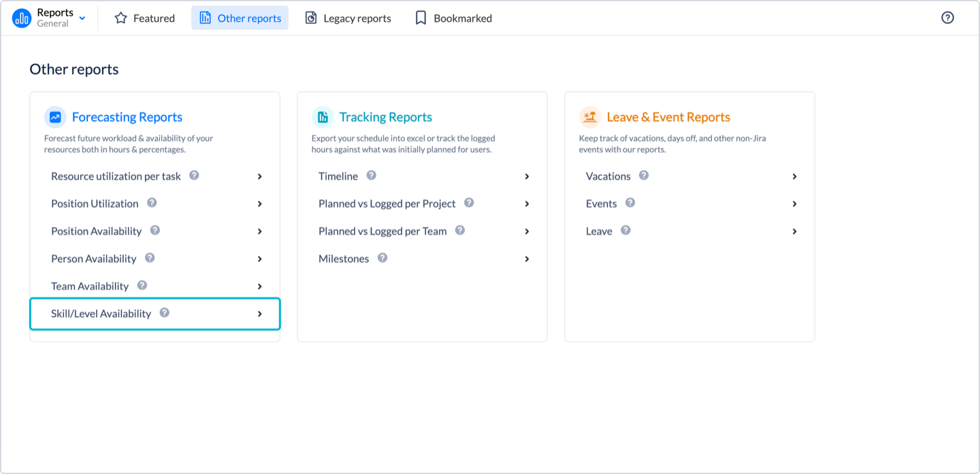
Task: Select the Position Availability report
Action: tap(96, 231)
